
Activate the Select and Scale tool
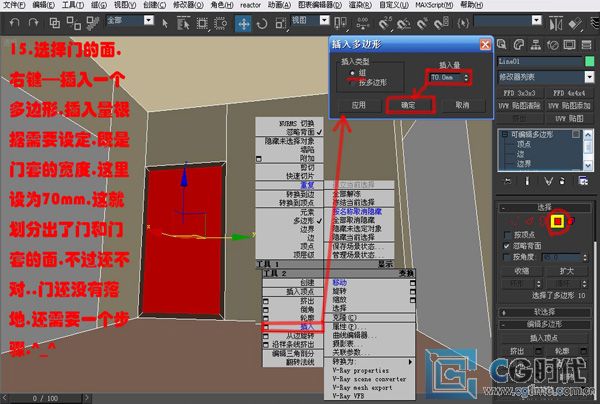coord(280,24)
